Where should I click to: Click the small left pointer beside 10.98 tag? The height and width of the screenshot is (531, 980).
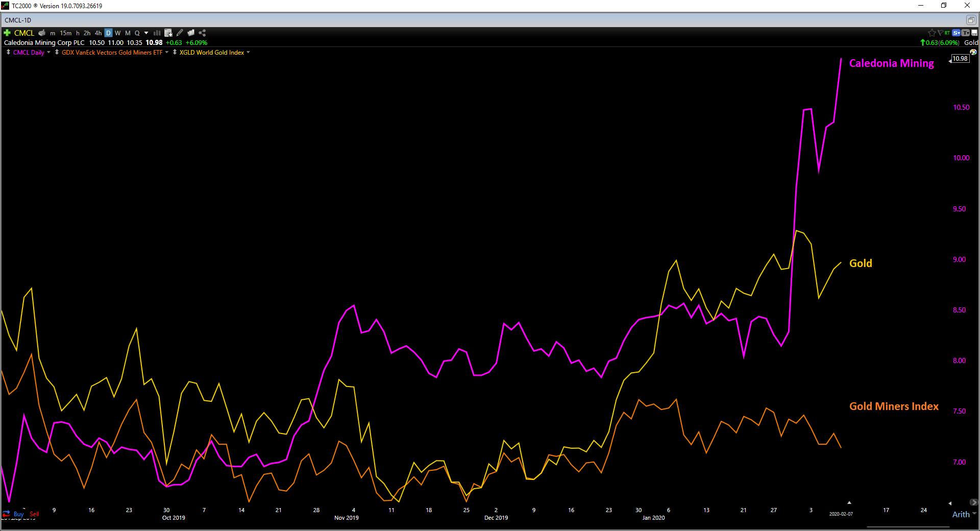[950, 60]
